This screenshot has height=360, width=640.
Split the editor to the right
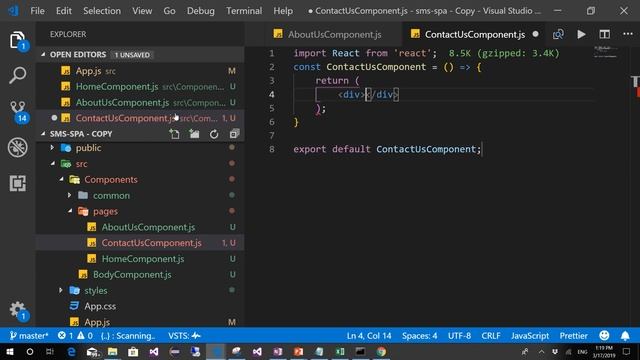tap(604, 34)
